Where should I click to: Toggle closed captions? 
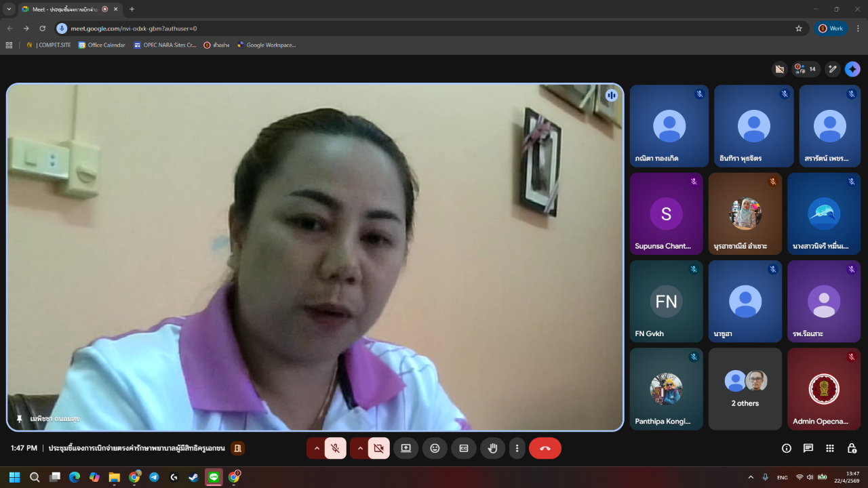click(464, 448)
